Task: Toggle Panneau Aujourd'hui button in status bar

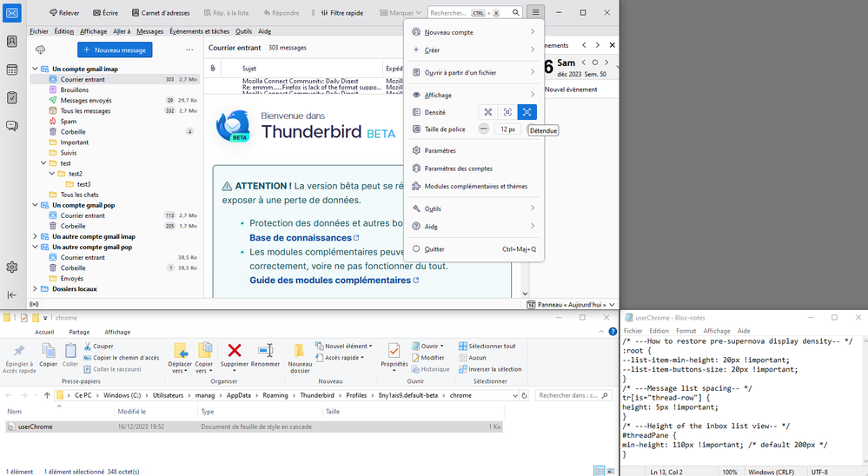Action: tap(571, 304)
